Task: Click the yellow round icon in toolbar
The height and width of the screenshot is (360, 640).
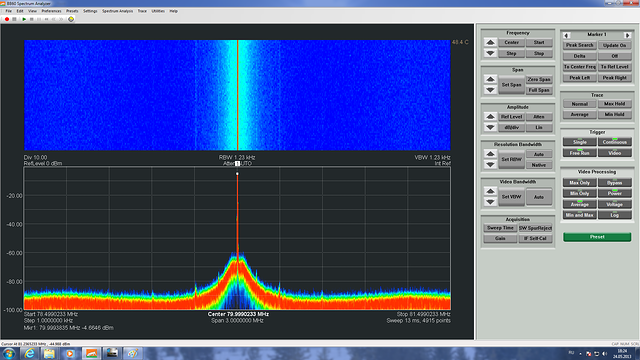Action: click(71, 19)
